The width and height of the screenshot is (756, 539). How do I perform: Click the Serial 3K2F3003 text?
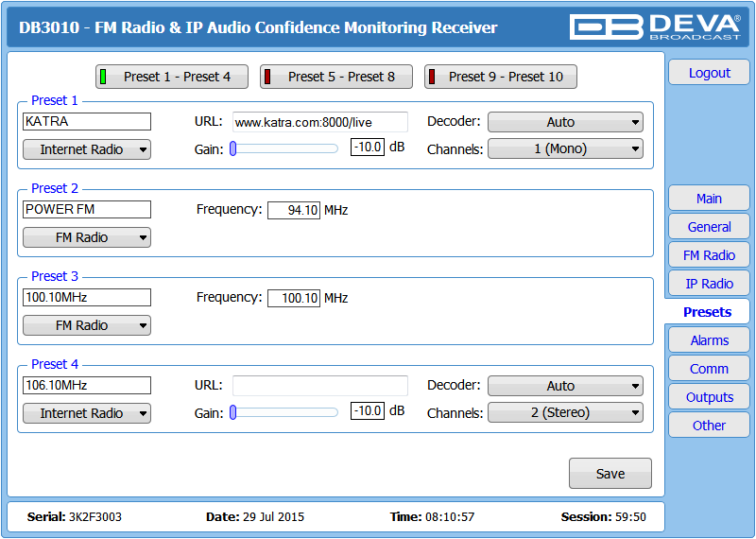[x=75, y=517]
